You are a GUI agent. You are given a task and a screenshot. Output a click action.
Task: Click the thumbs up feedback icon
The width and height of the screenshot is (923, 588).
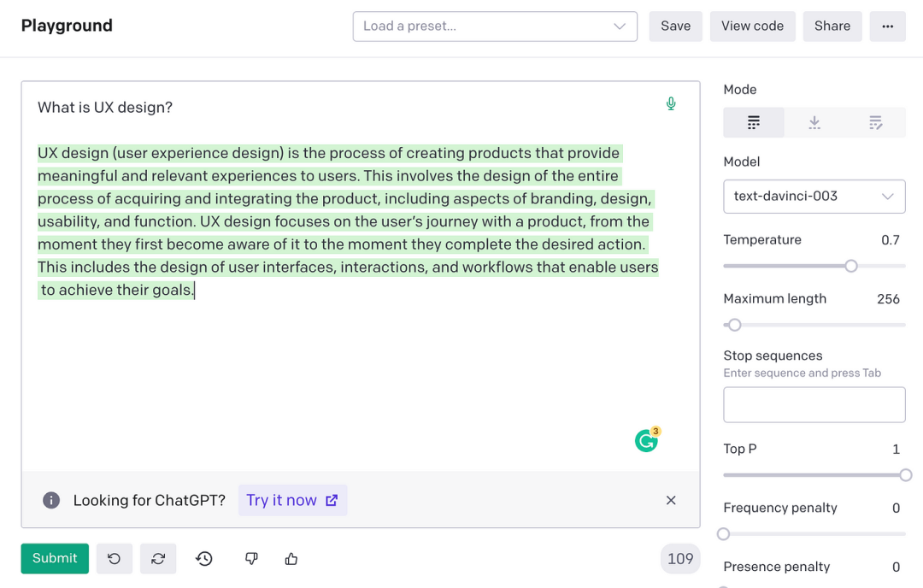pos(291,559)
